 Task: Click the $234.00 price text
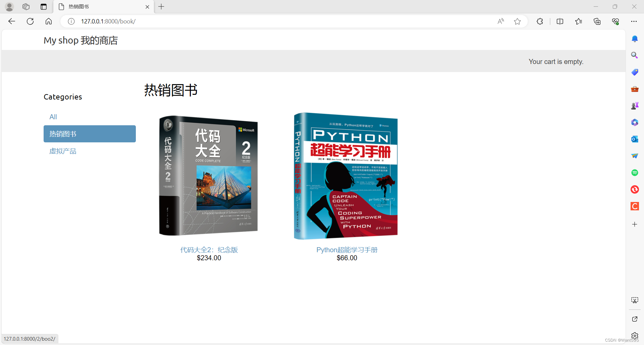click(x=209, y=258)
